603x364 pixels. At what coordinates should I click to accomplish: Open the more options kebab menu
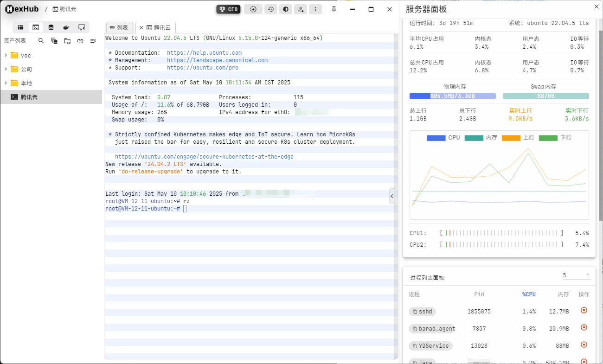[315, 9]
